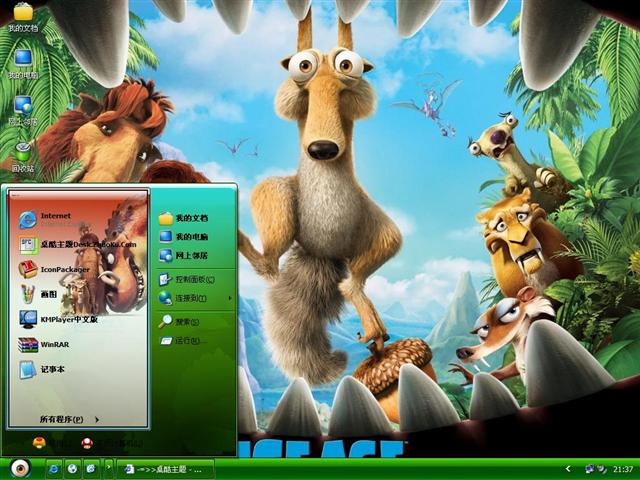Screen dimensions: 640x480
Task: Show hidden system tray icons arrow
Action: click(x=568, y=469)
